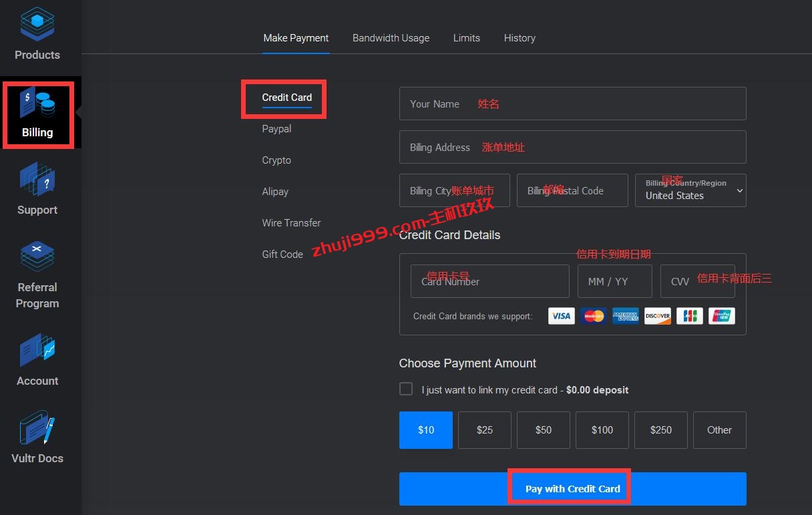Click the Visa card brand icon

coord(562,316)
